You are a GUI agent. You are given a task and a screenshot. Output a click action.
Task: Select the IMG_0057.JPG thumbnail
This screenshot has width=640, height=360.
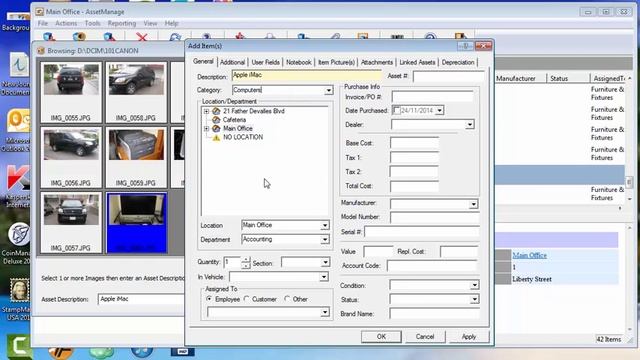coord(71,222)
